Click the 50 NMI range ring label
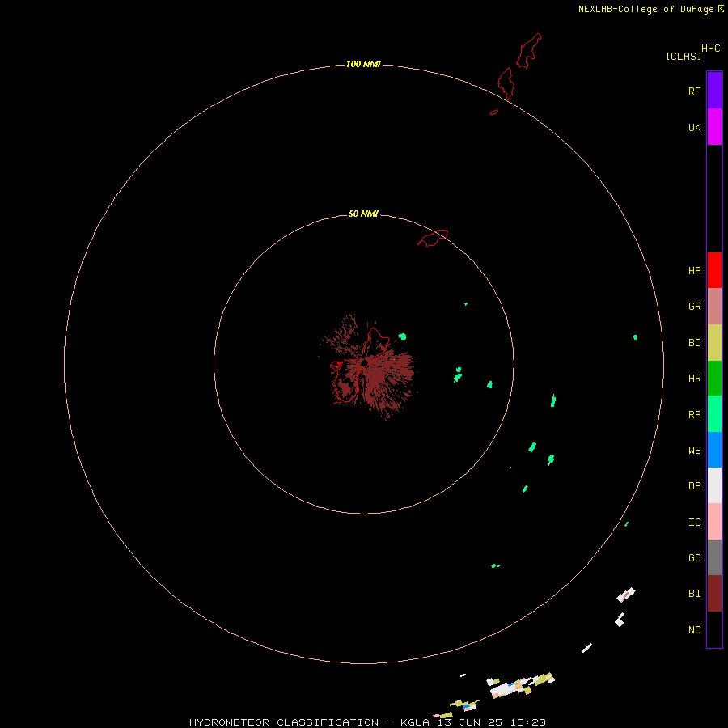Viewport: 728px width, 728px height. coord(363,214)
